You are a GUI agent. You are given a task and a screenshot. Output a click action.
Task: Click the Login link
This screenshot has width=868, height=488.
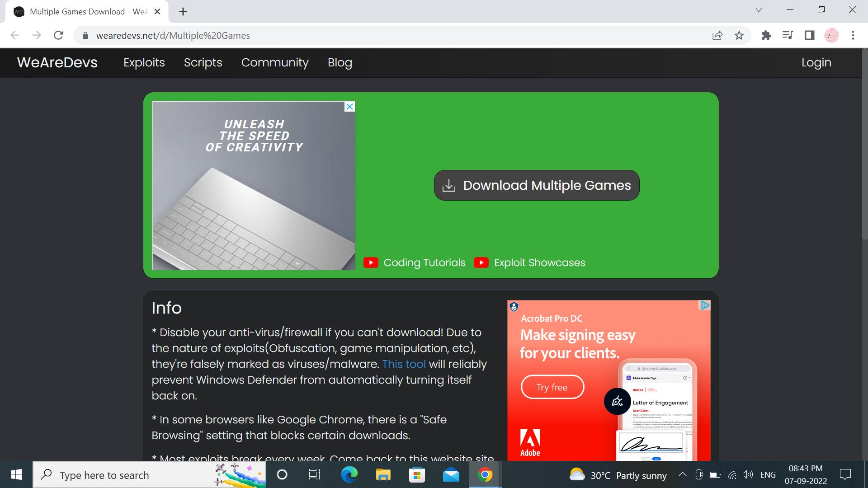(816, 62)
